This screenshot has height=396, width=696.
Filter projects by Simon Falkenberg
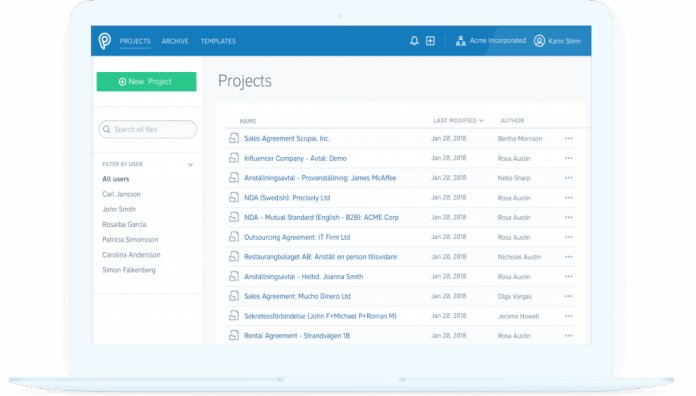pos(129,270)
